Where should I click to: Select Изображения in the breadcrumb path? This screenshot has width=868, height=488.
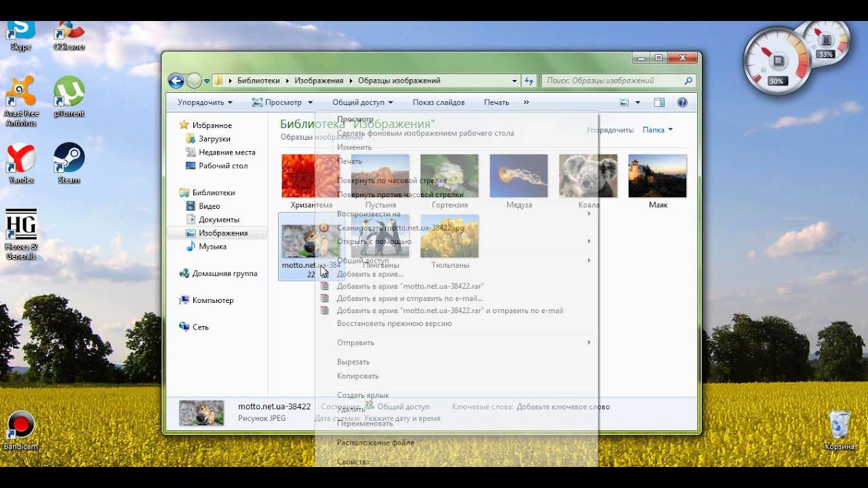pyautogui.click(x=319, y=81)
